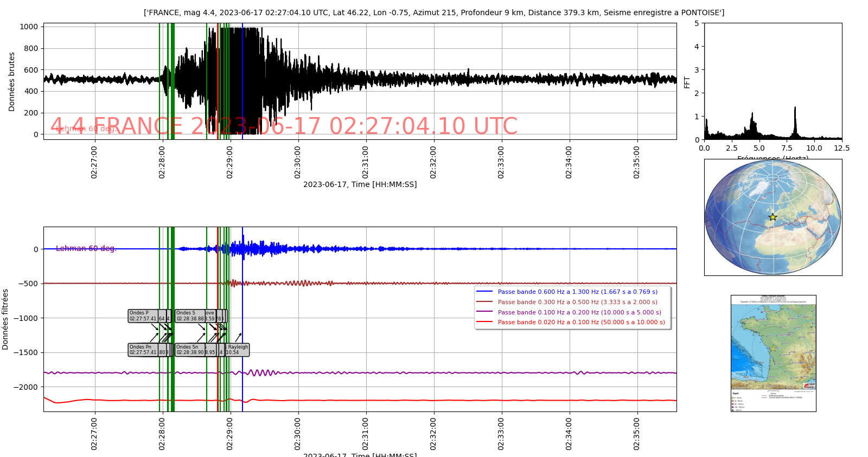Click the '02:30:00' tick label under the raw data plot
Image resolution: width=868 pixels, height=457 pixels.
click(x=297, y=162)
